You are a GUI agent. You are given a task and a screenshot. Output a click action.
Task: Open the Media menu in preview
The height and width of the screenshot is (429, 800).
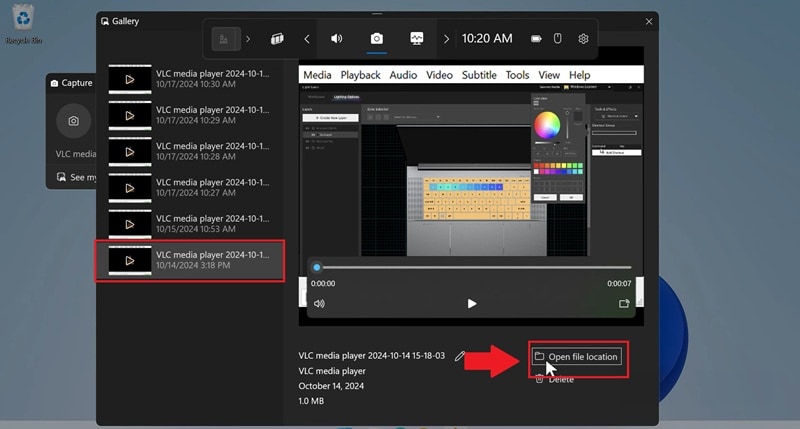(317, 75)
